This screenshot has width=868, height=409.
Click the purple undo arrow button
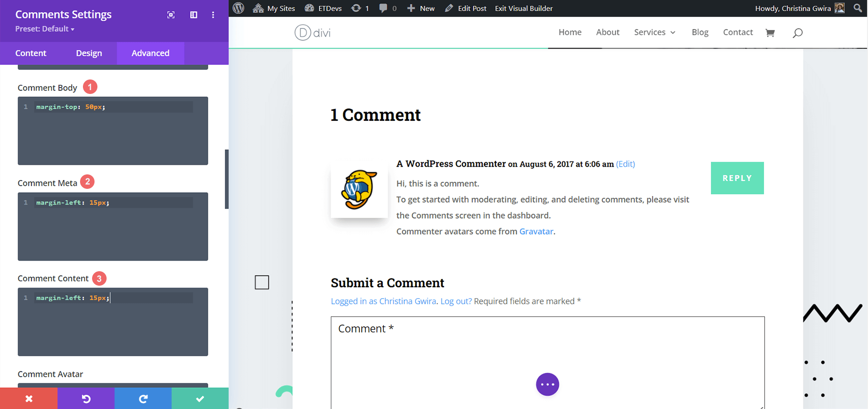(x=86, y=398)
